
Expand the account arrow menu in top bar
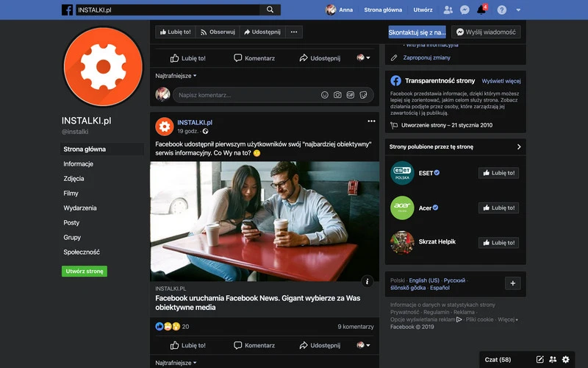pos(518,10)
